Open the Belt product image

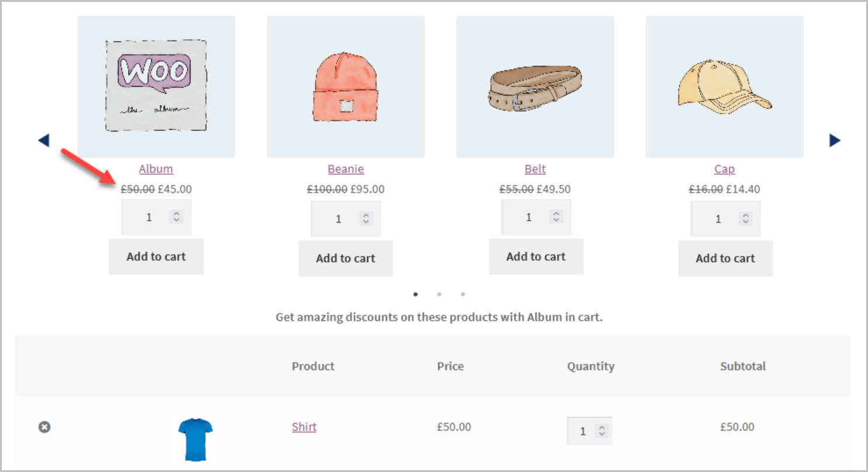click(535, 87)
